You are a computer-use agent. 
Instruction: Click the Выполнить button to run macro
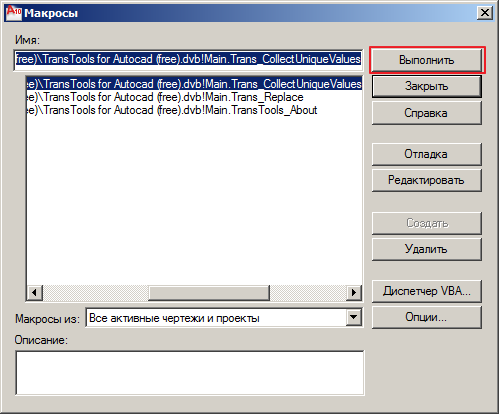[427, 60]
